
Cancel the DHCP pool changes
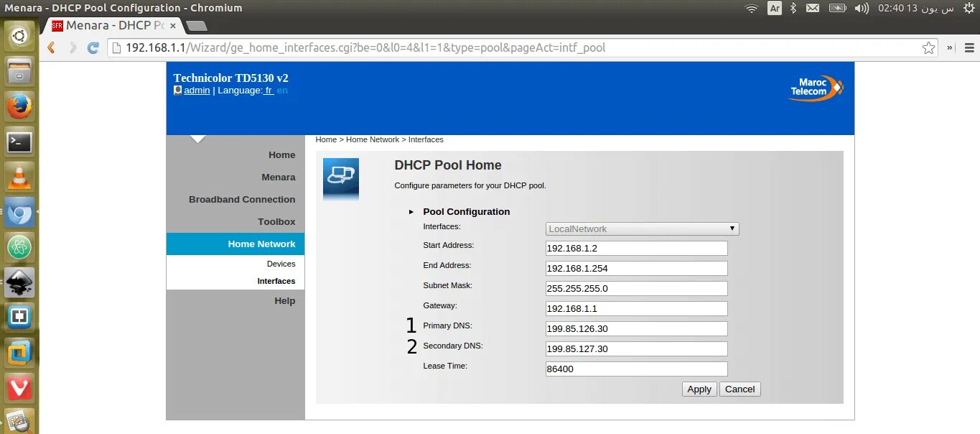click(739, 389)
